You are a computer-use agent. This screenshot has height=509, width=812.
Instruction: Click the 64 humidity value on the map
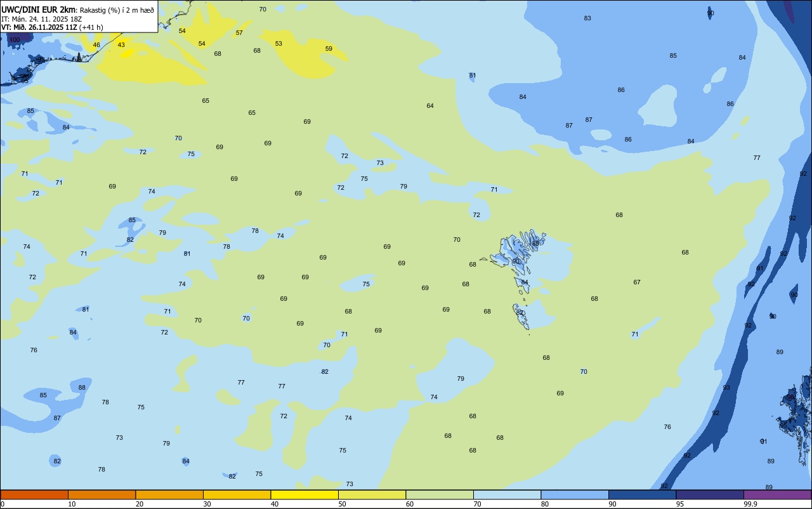click(430, 105)
